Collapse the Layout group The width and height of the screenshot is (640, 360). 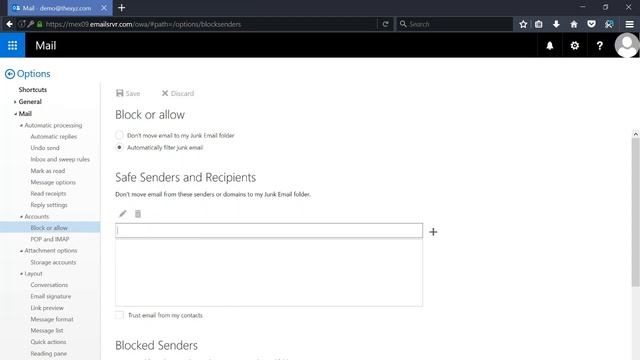click(x=21, y=273)
